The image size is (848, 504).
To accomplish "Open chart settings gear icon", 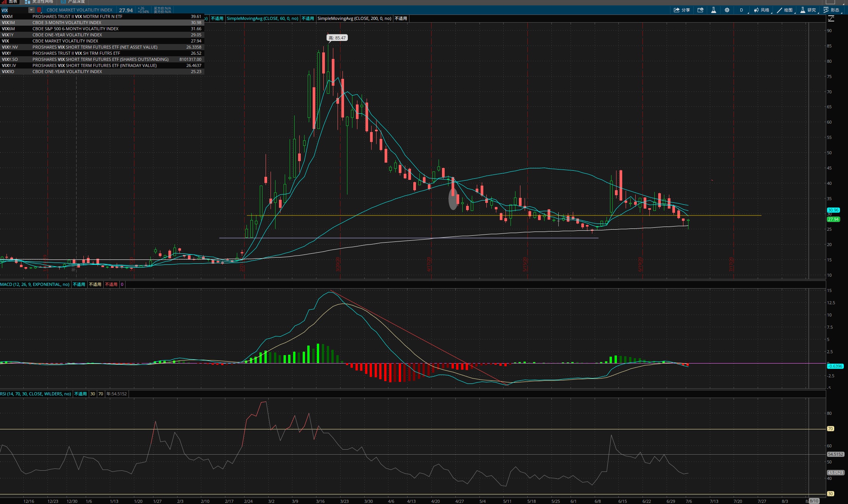I will point(727,10).
